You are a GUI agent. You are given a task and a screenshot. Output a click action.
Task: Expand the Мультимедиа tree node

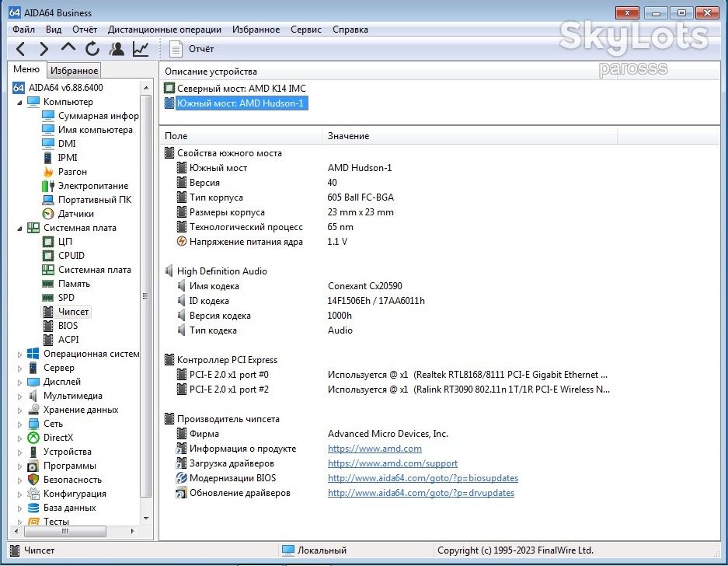pyautogui.click(x=19, y=397)
